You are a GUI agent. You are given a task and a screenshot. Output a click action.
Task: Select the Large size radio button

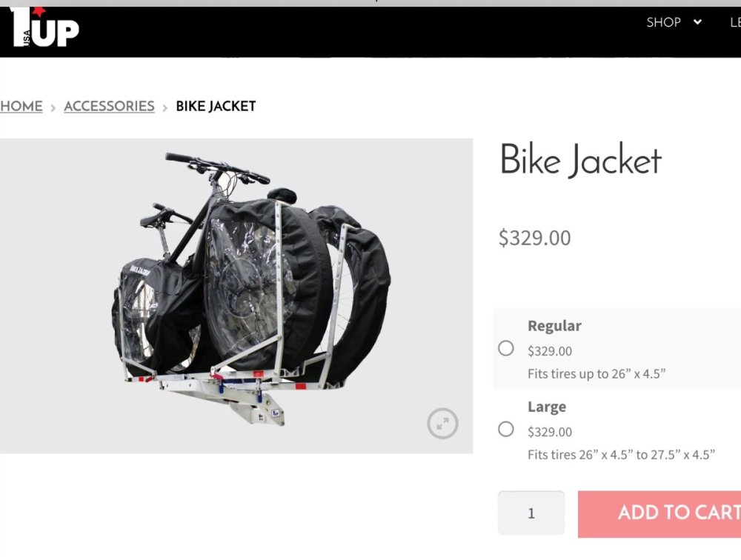505,429
